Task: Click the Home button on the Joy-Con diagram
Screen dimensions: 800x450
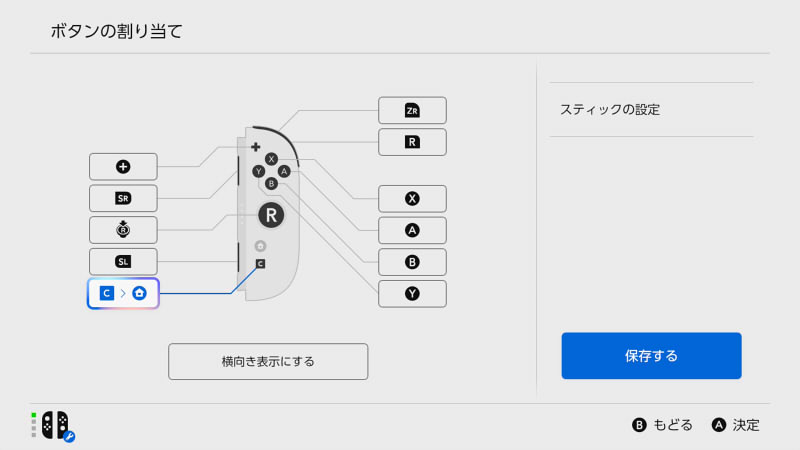Action: [x=260, y=246]
